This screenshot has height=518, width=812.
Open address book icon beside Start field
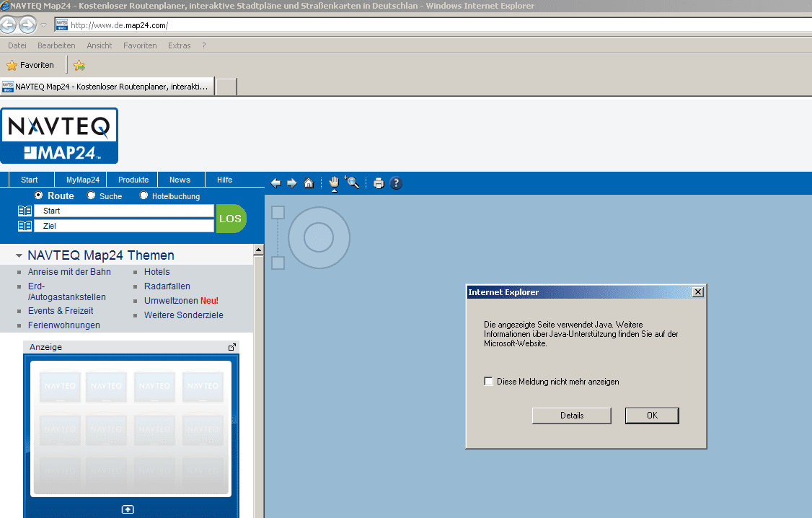(25, 211)
